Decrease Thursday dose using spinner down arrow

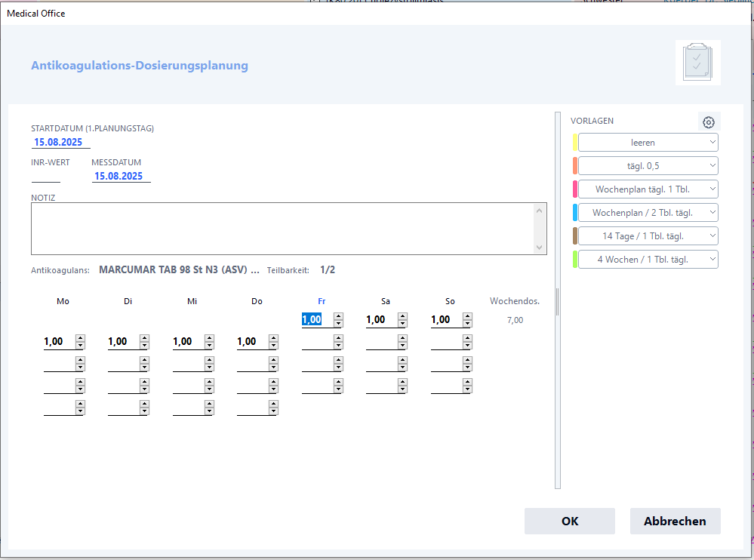(274, 346)
